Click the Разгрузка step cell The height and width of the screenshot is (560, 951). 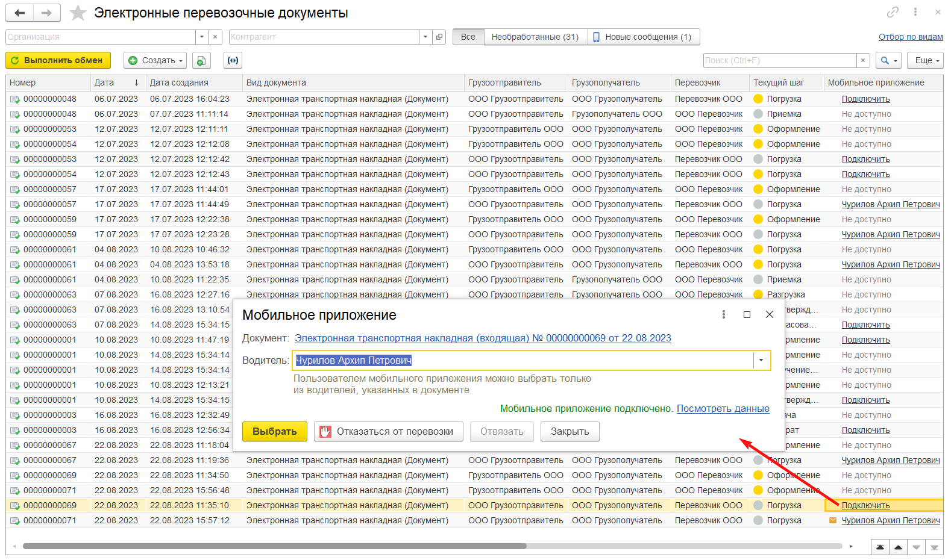tap(786, 294)
